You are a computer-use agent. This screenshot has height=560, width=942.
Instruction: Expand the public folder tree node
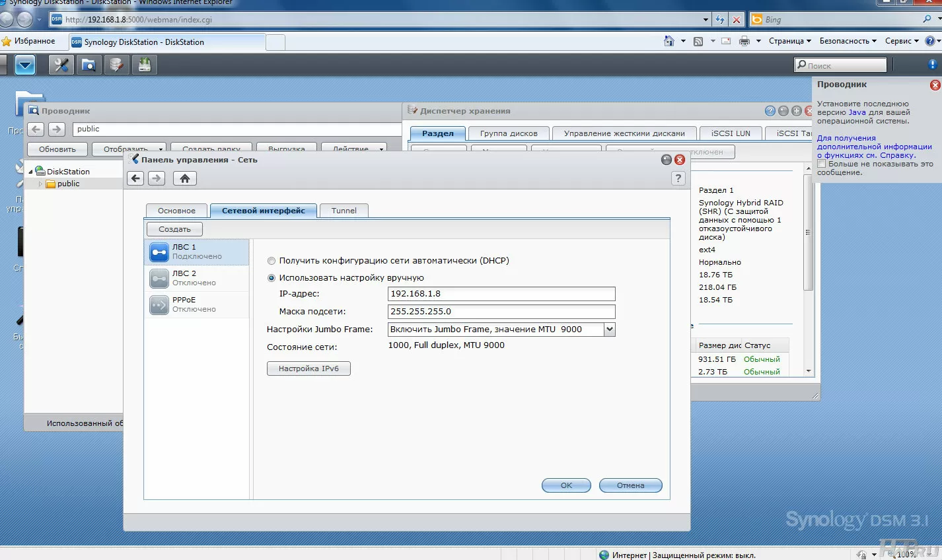[40, 184]
